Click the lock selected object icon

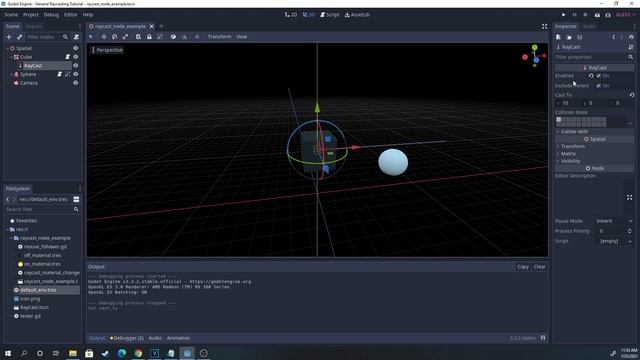(x=149, y=37)
